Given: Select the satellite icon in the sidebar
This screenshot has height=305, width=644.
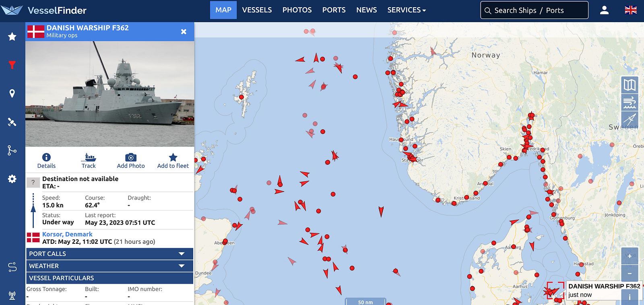Looking at the screenshot, I should click(12, 122).
